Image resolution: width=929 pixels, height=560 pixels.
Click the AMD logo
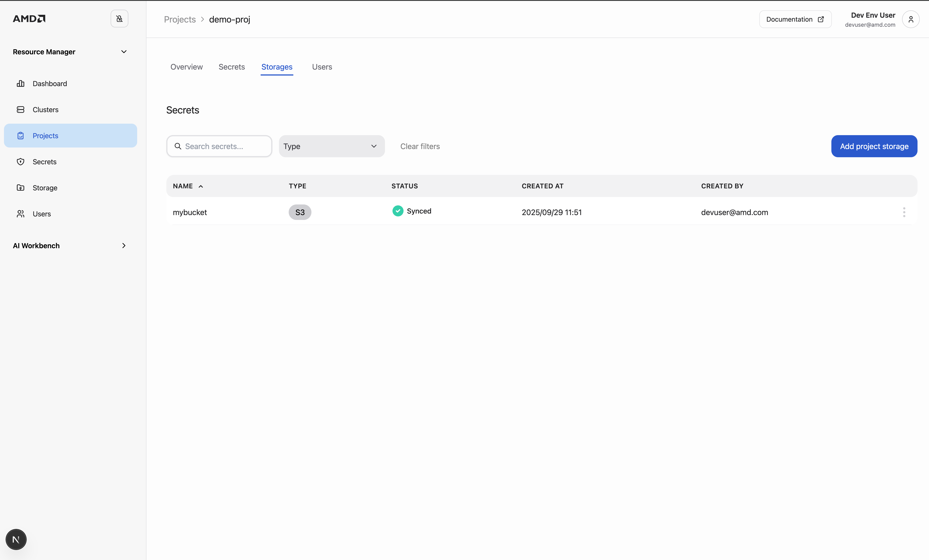(x=29, y=18)
